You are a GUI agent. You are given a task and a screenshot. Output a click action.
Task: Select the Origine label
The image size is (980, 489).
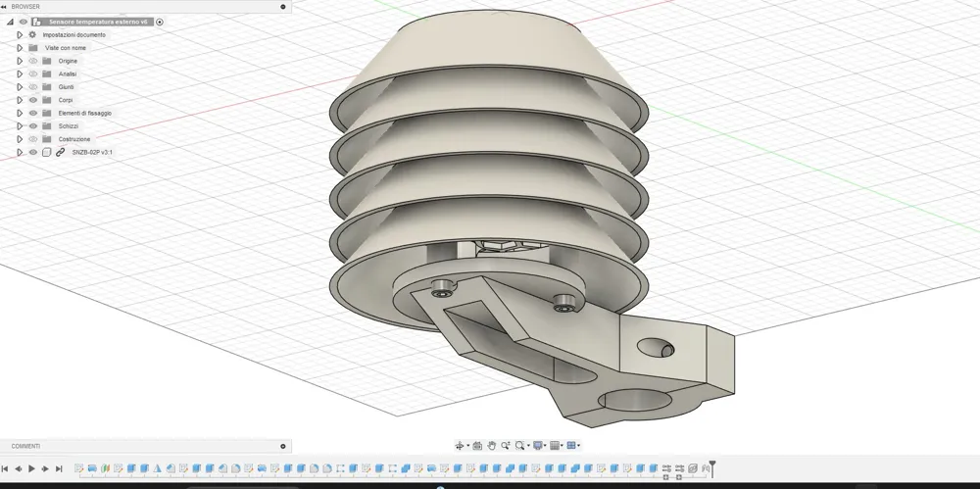coord(68,62)
